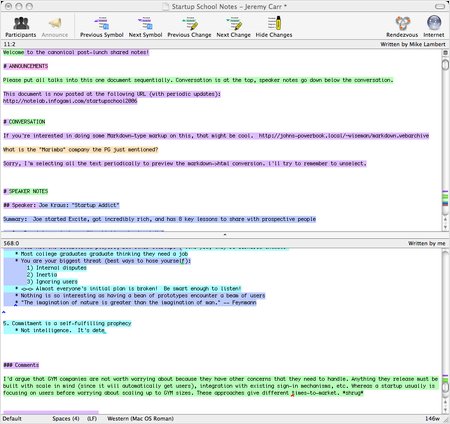Image resolution: width=450 pixels, height=424 pixels.
Task: Open the Participants drawer
Action: click(x=21, y=27)
